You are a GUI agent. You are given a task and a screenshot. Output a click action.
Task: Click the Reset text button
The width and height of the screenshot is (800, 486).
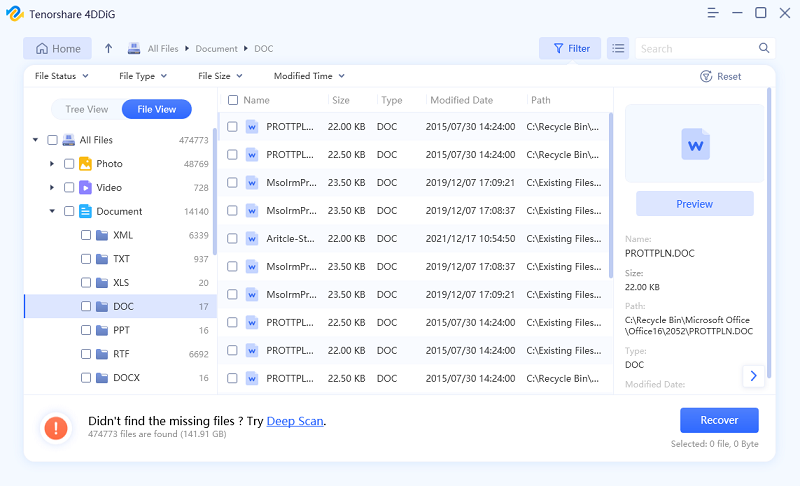pyautogui.click(x=729, y=76)
